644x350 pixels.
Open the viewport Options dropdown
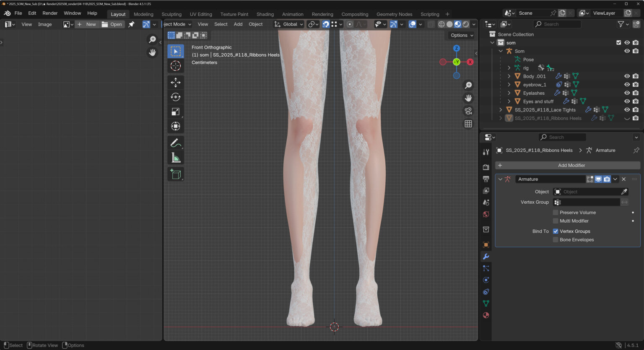(462, 35)
